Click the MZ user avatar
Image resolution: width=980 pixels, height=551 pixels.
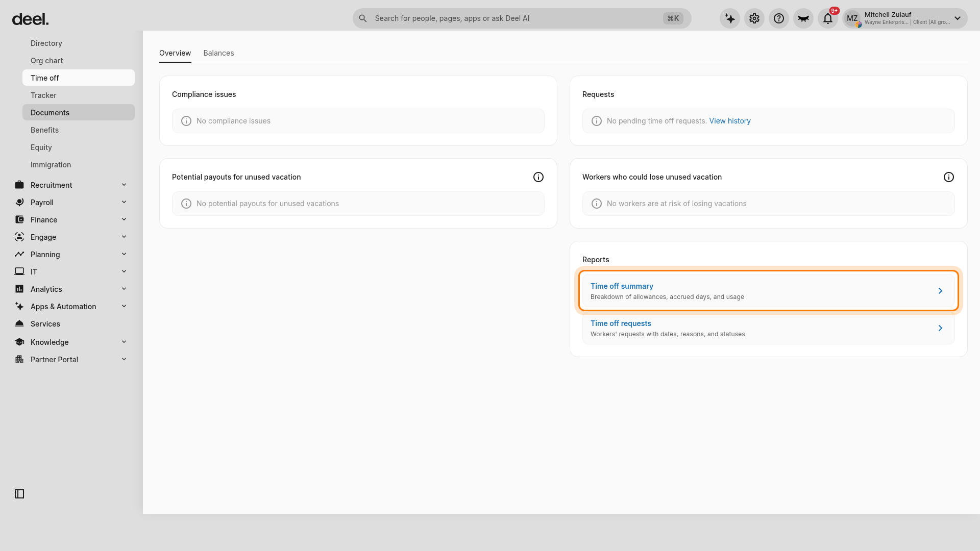click(852, 18)
